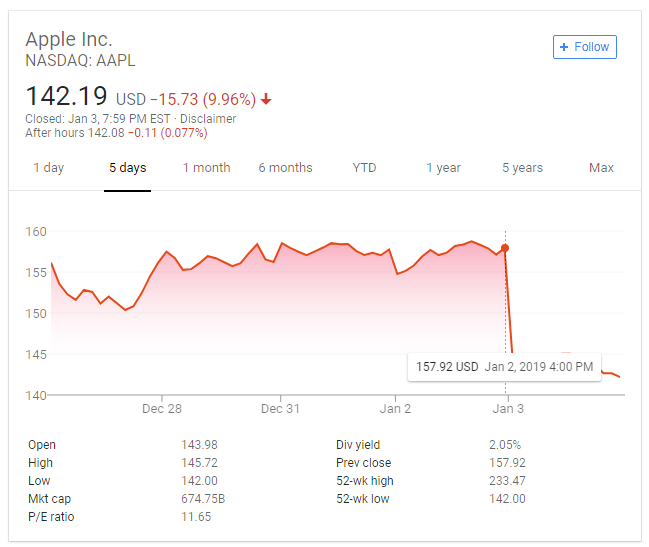Click the orange data point on chart
Screen dimensions: 649x547
505,248
